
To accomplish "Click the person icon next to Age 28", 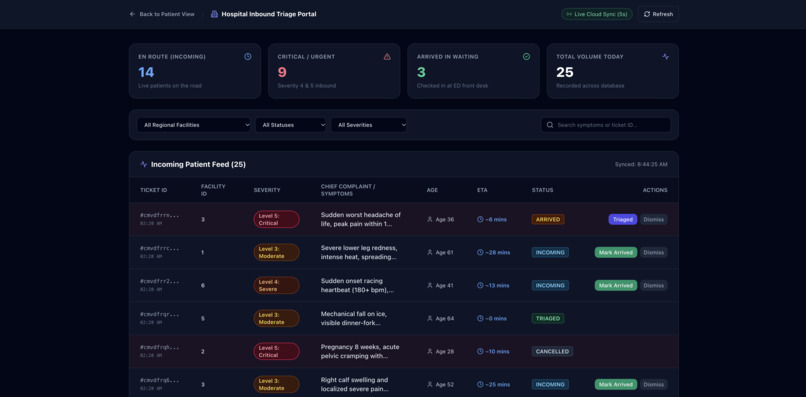I will click(430, 351).
